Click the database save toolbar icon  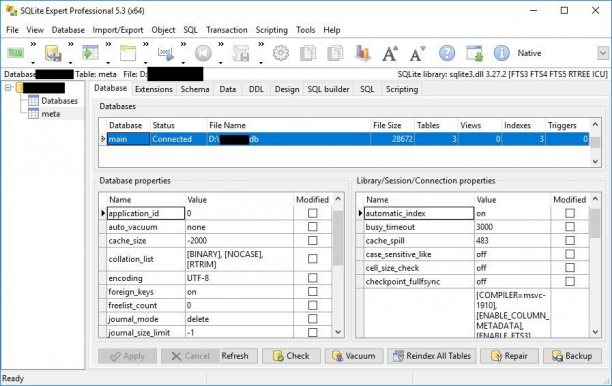(x=53, y=53)
